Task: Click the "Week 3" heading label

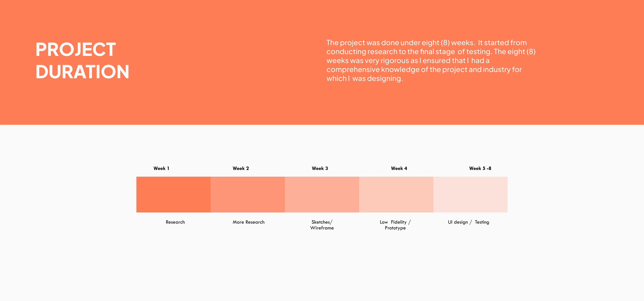Action: pos(320,168)
